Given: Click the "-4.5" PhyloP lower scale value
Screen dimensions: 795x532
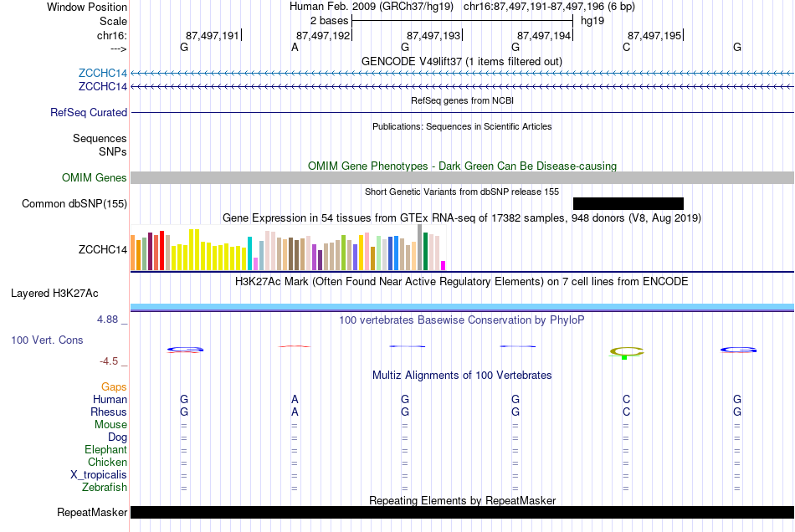Looking at the screenshot, I should click(x=109, y=361).
